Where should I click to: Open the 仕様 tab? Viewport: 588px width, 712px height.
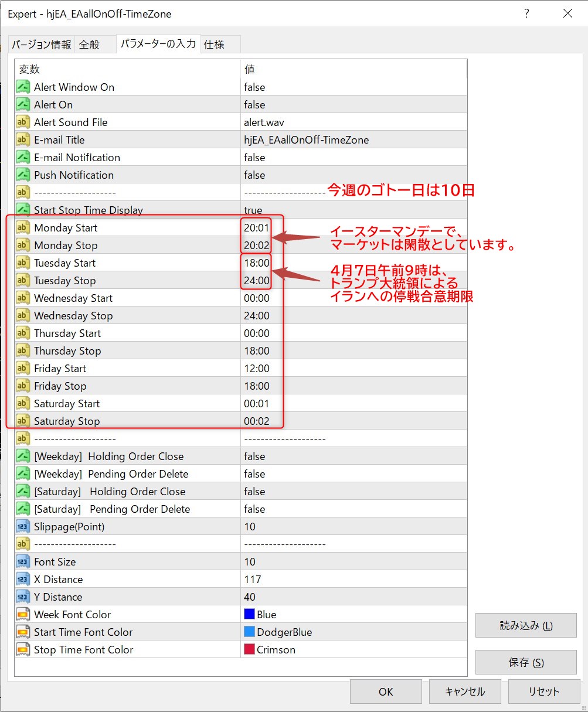tap(215, 45)
